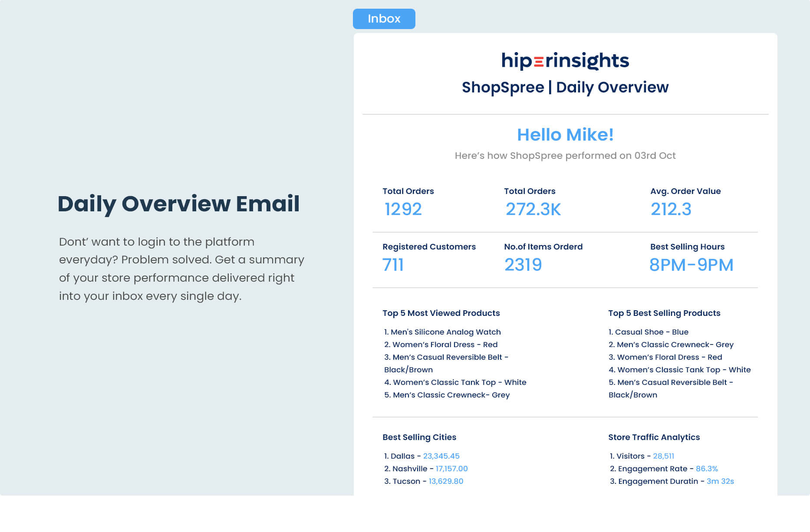
Task: Click the 'No.of Items Orderd' label
Action: [x=543, y=246]
